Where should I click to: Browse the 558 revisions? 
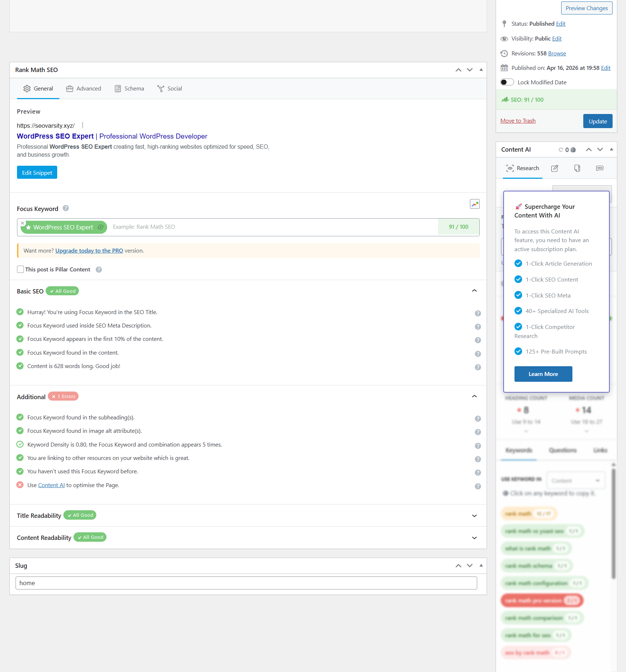point(557,54)
